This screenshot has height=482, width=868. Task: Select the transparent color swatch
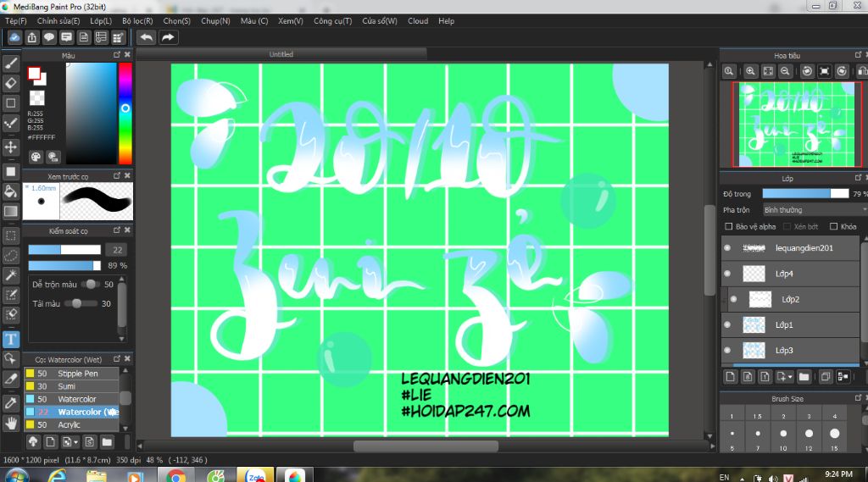(x=36, y=98)
